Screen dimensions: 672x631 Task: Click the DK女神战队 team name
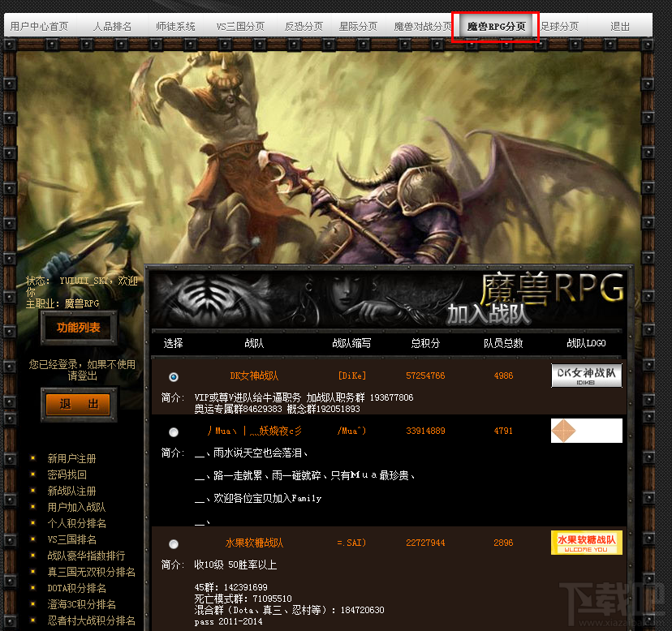click(254, 376)
